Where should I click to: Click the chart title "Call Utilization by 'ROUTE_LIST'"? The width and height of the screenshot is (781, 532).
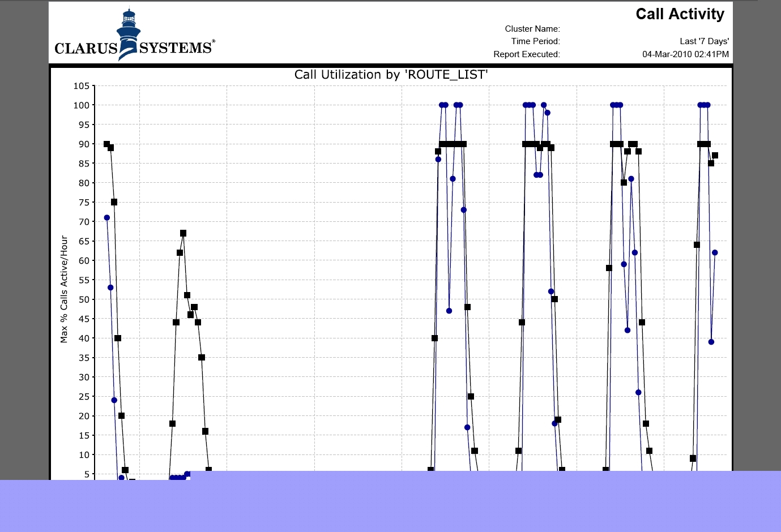click(x=391, y=75)
